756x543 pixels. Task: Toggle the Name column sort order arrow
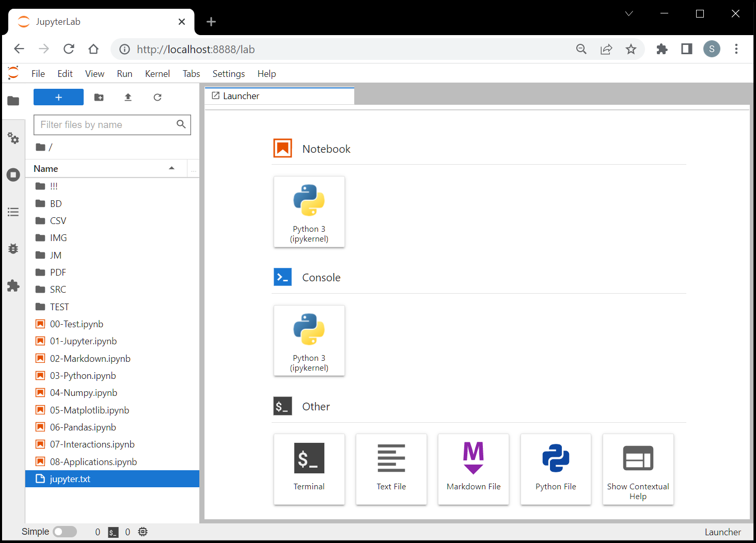tap(171, 168)
